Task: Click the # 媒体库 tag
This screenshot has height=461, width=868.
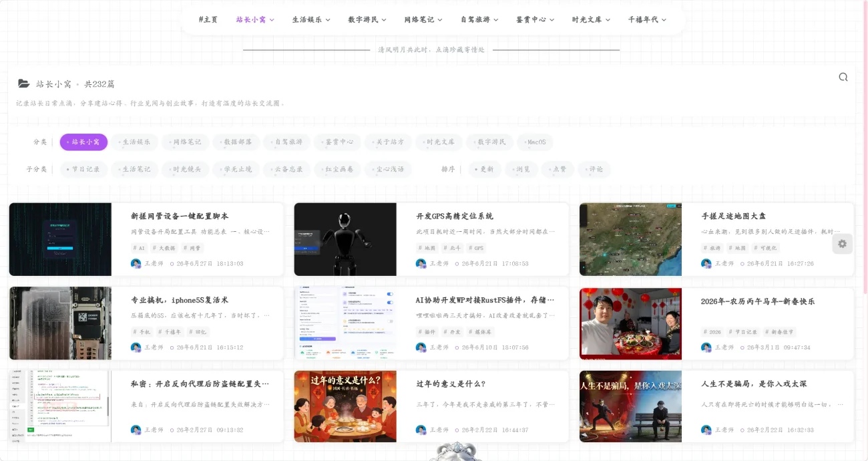Action: [x=481, y=332]
